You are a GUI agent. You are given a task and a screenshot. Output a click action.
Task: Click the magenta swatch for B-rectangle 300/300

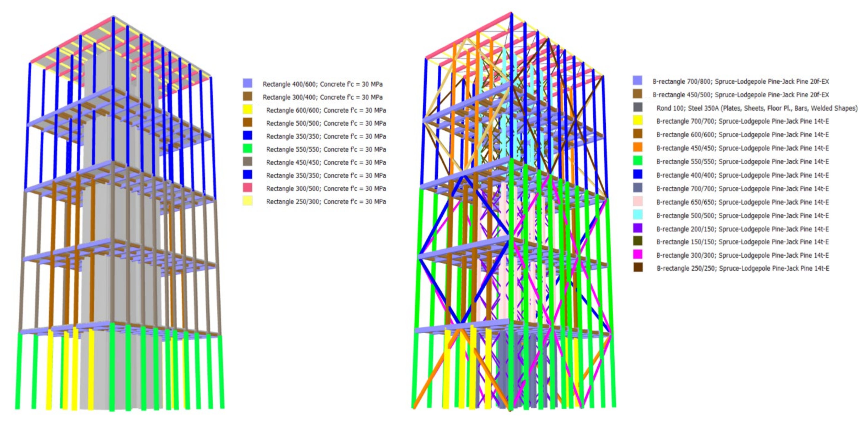pos(638,255)
